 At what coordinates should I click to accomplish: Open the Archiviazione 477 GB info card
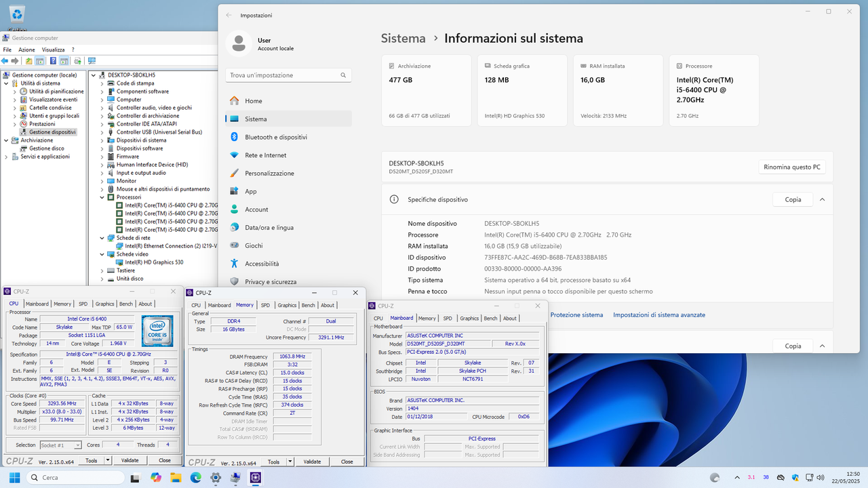coord(427,91)
